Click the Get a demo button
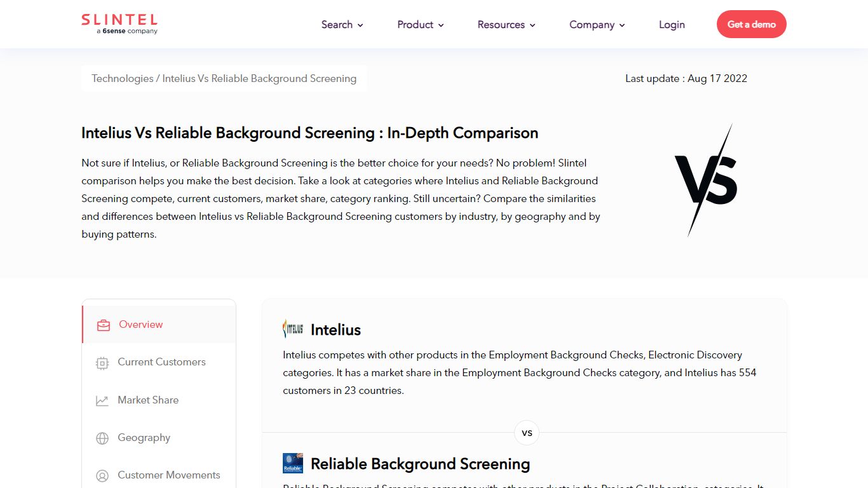 point(752,24)
